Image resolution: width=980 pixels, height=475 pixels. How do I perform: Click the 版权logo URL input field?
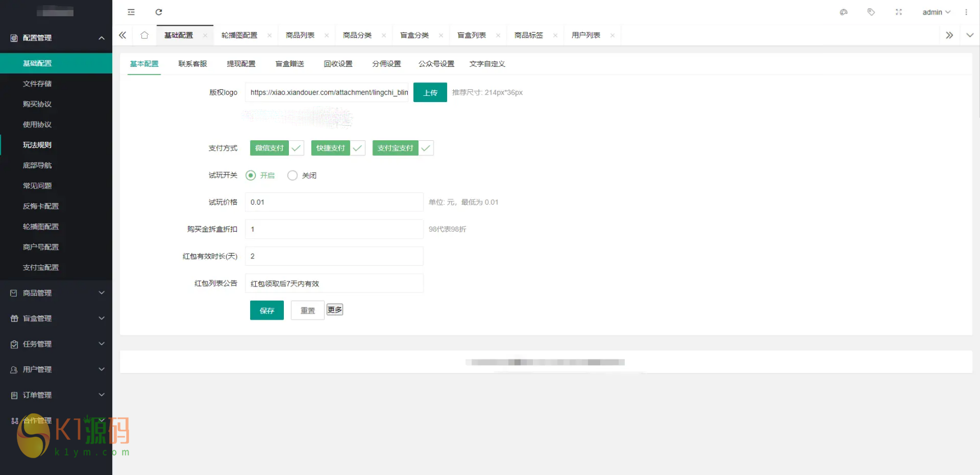click(x=326, y=93)
